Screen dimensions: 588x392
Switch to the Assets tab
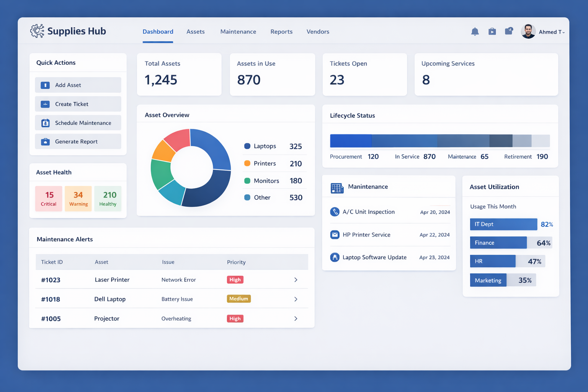click(x=196, y=32)
